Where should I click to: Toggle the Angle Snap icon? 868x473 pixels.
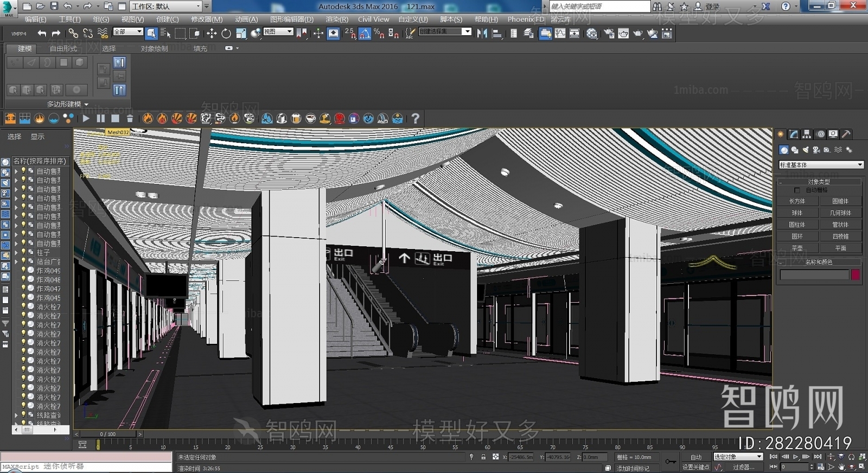coord(365,34)
